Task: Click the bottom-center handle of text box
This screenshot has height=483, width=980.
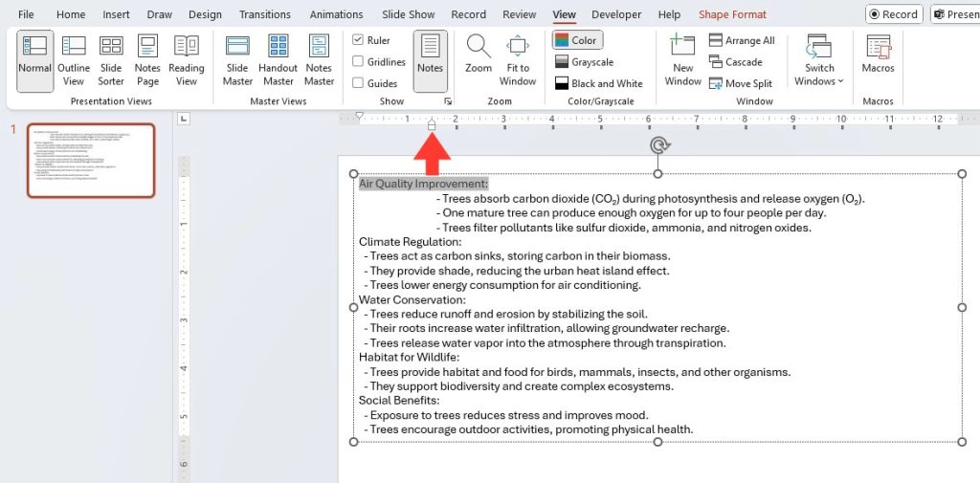Action: 657,442
